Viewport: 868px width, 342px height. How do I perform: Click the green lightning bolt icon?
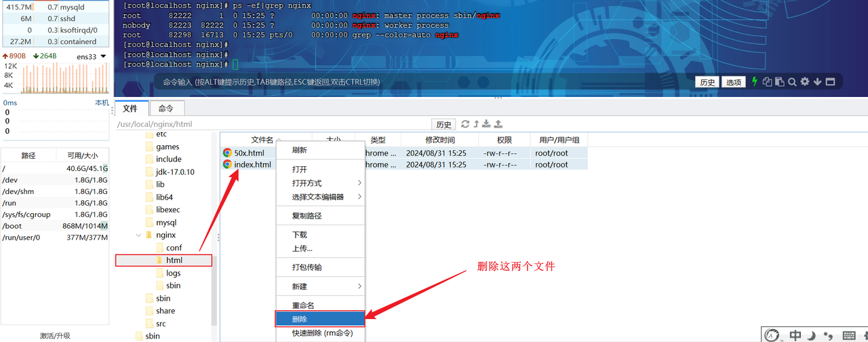tap(754, 81)
